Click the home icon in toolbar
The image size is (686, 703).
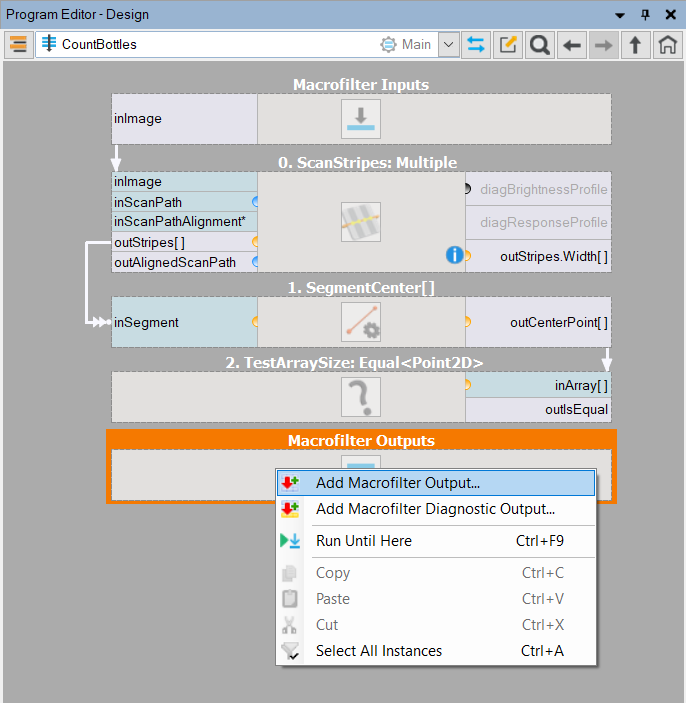tap(667, 45)
